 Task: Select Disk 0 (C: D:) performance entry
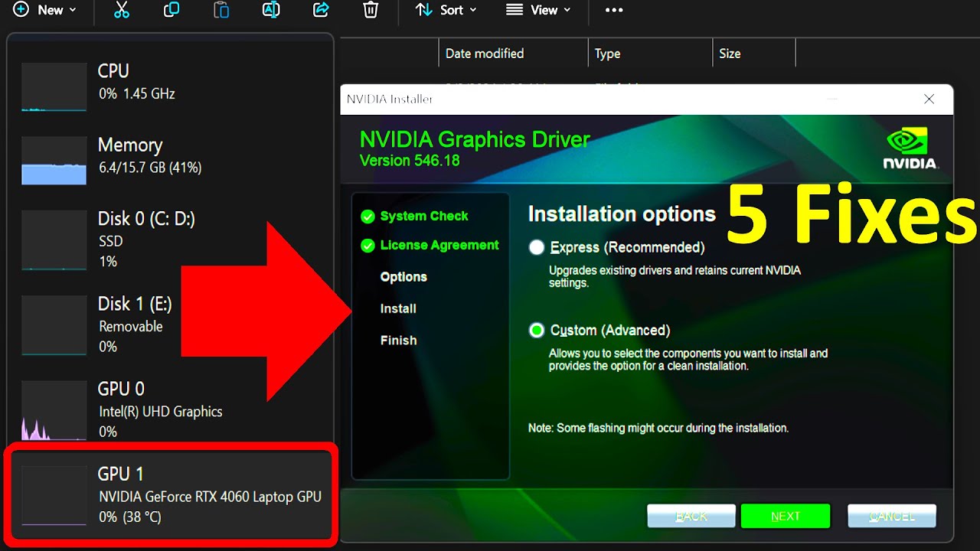[x=171, y=240]
